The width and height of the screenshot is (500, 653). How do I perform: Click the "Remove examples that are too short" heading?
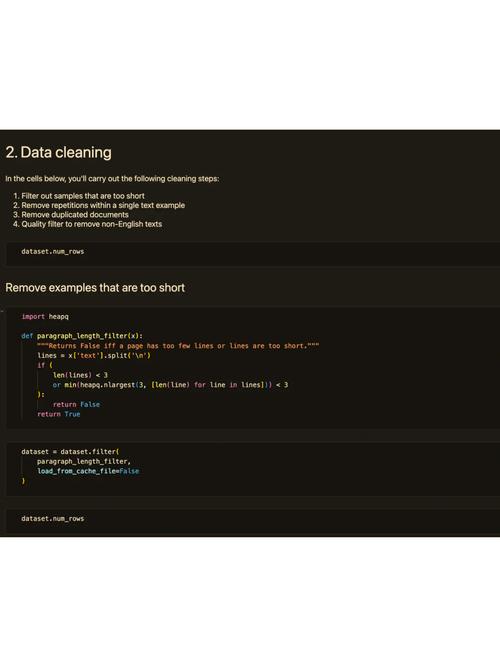(x=95, y=288)
